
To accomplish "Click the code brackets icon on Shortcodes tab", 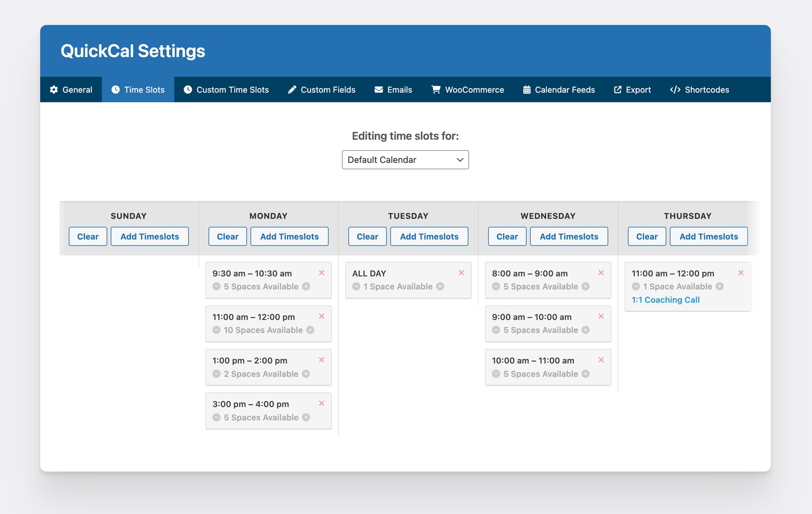I will tap(675, 89).
